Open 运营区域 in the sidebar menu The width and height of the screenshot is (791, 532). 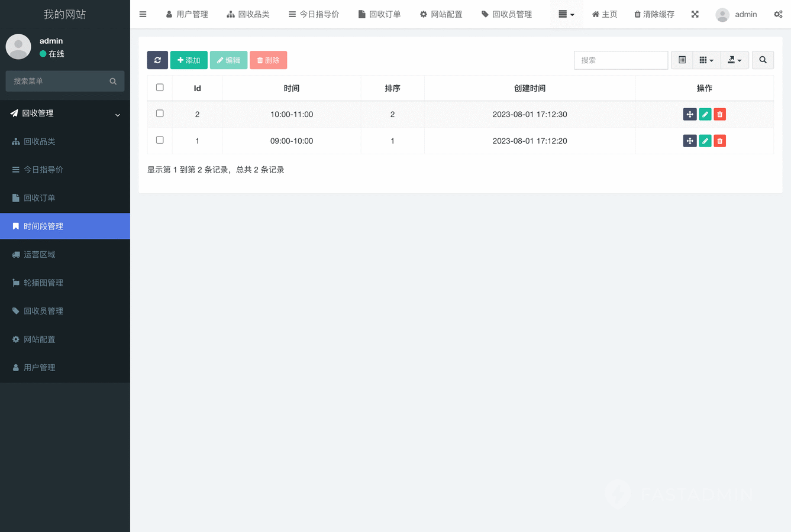pyautogui.click(x=40, y=255)
